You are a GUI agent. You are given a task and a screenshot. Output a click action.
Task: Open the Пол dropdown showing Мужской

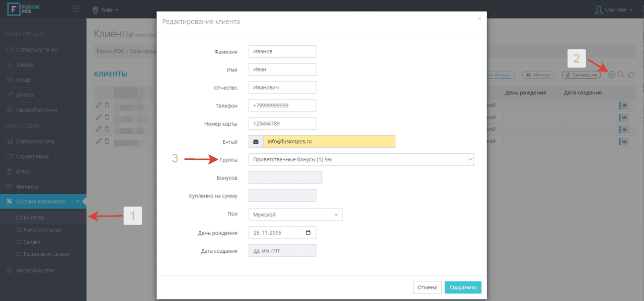click(295, 215)
